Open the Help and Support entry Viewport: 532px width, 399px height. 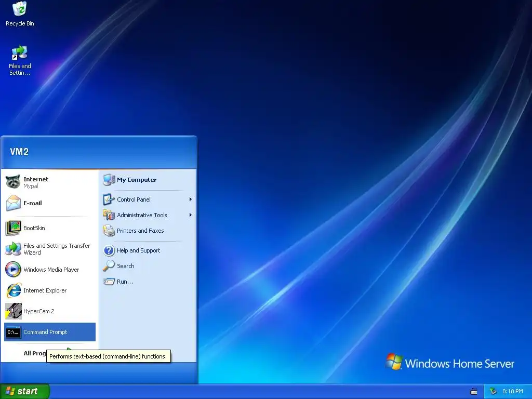point(148,250)
